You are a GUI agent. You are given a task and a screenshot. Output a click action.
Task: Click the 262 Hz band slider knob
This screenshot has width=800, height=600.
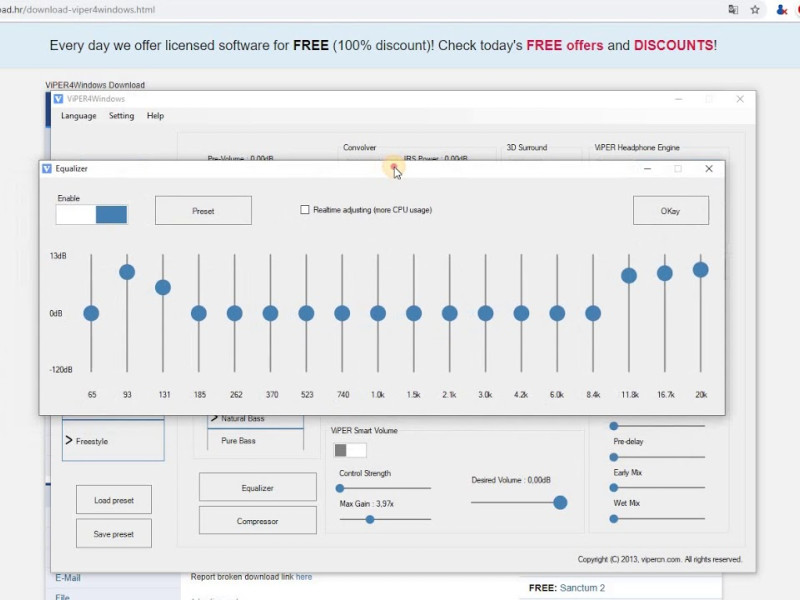tap(235, 313)
